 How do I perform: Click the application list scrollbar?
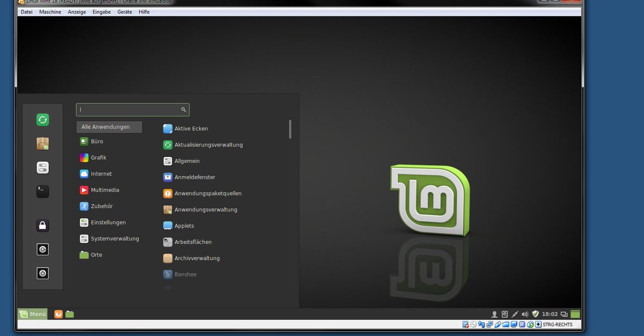tap(290, 129)
